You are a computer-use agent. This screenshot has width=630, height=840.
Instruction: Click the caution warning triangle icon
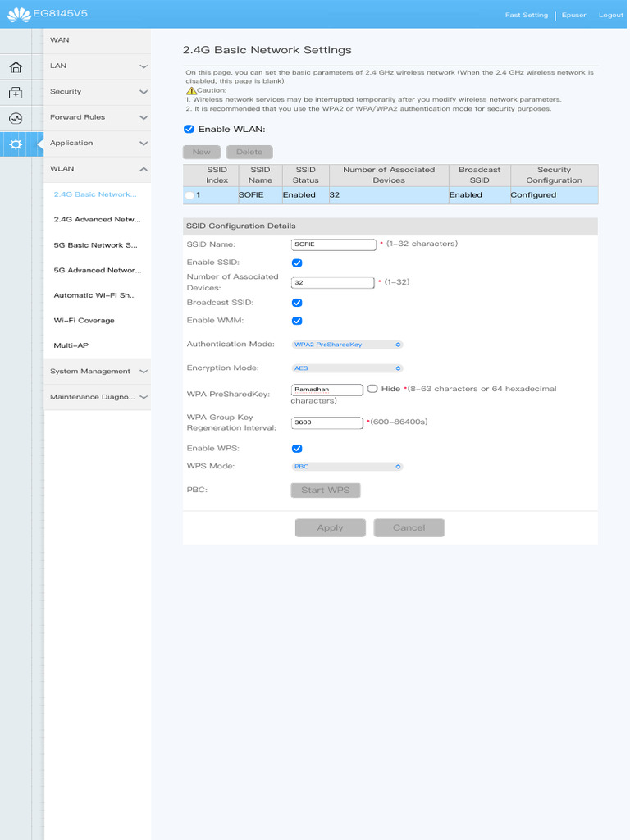tap(191, 90)
